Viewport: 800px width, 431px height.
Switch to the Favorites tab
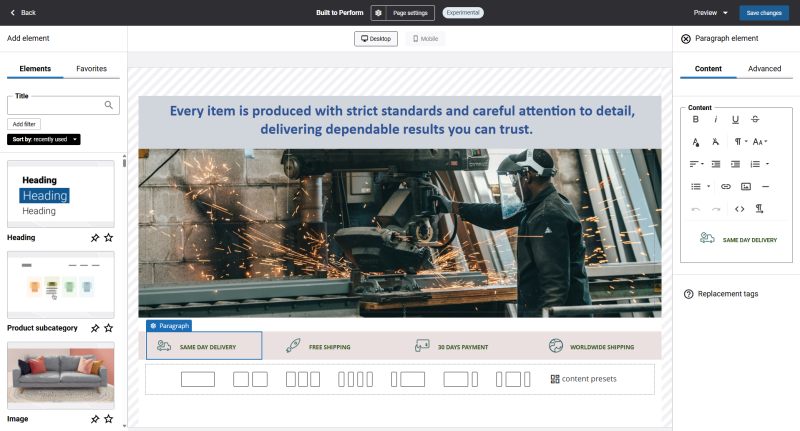coord(91,68)
